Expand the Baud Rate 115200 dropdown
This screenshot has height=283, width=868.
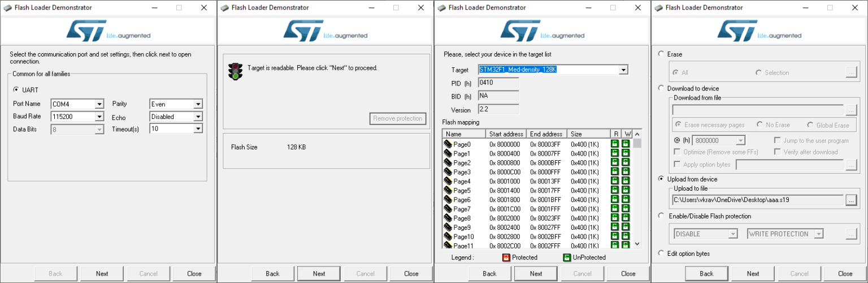(x=99, y=117)
